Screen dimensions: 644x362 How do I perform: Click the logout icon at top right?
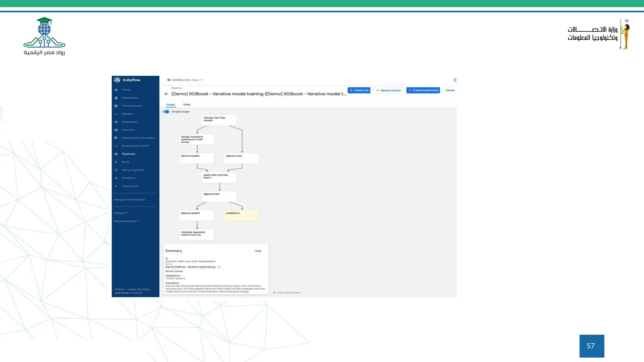click(x=455, y=80)
